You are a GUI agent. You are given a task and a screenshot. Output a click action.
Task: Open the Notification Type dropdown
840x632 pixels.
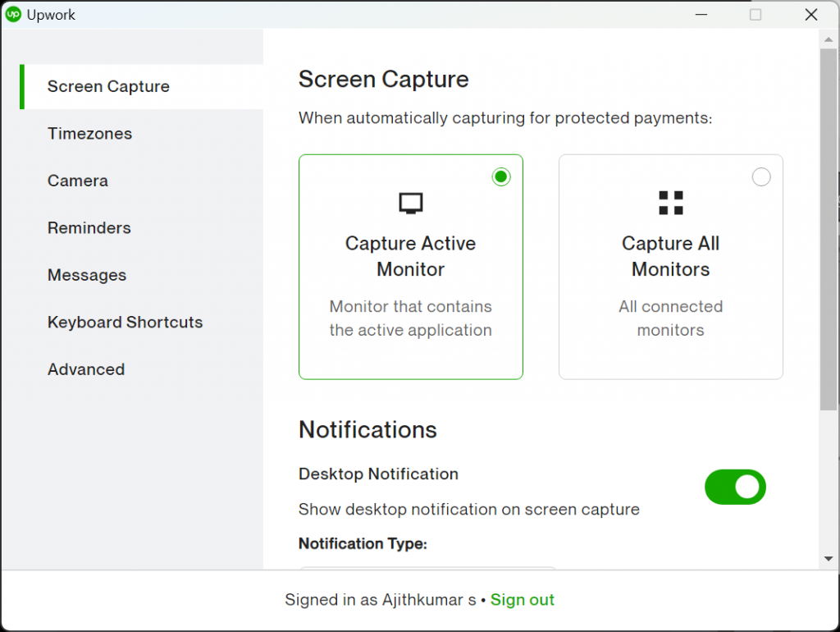click(427, 566)
